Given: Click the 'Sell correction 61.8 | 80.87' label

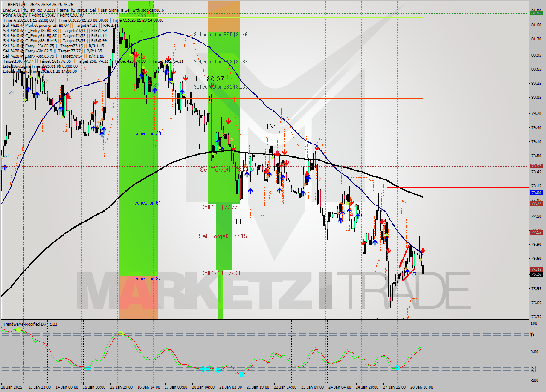Looking at the screenshot, I should click(x=221, y=62).
